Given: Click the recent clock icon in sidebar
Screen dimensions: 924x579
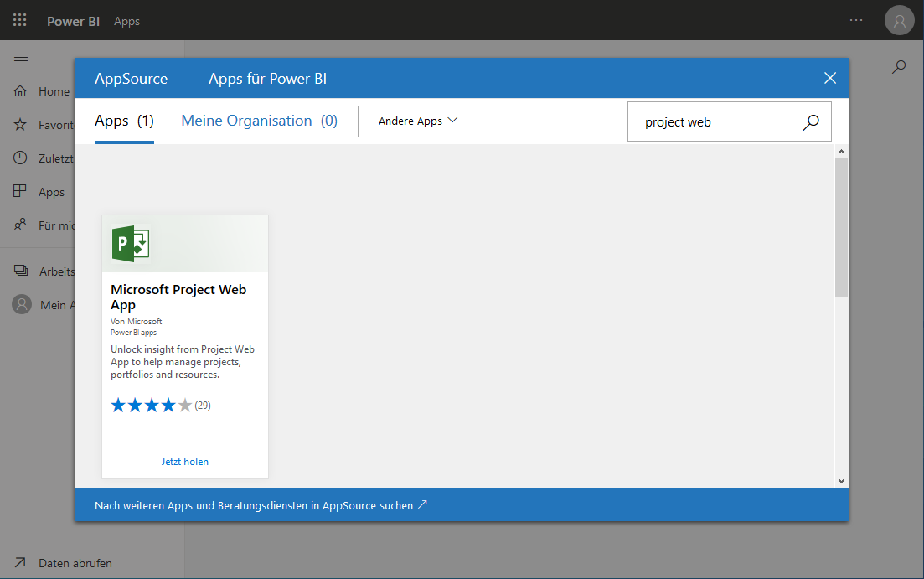Looking at the screenshot, I should [20, 158].
